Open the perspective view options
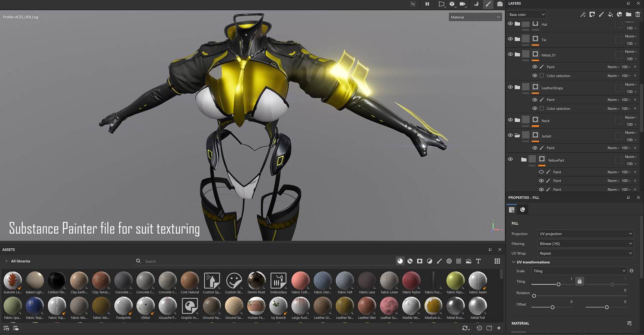Image resolution: width=644 pixels, height=335 pixels. (441, 4)
